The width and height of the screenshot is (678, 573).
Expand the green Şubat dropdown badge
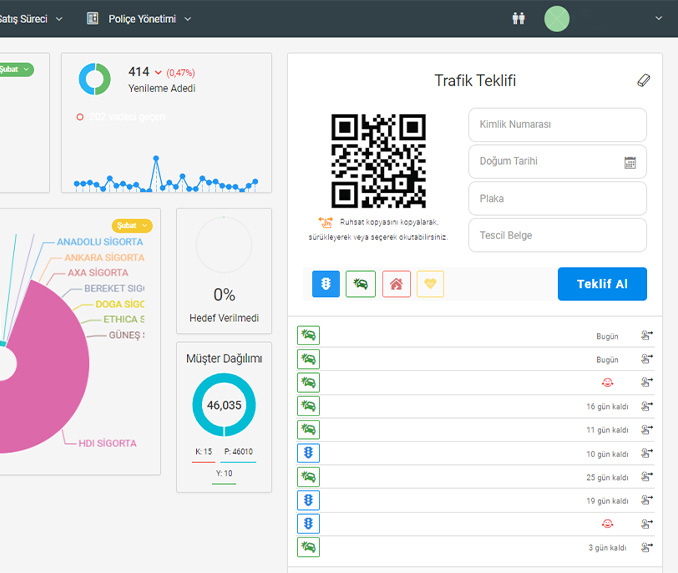tap(15, 70)
